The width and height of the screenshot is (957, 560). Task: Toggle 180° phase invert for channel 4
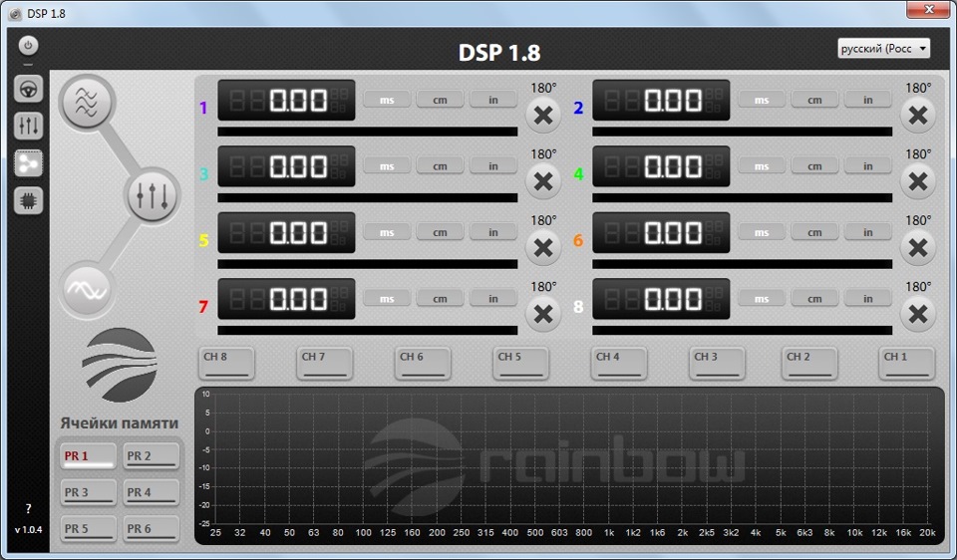tap(918, 181)
